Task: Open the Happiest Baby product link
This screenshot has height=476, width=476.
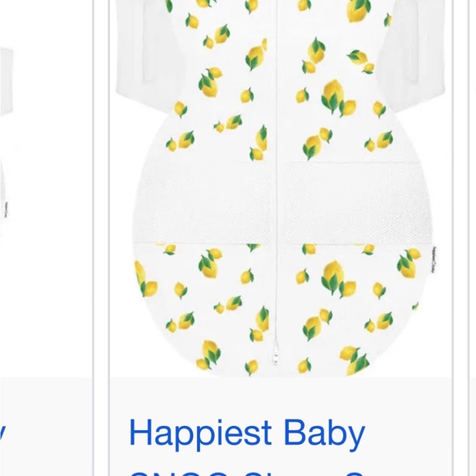Action: click(x=247, y=434)
